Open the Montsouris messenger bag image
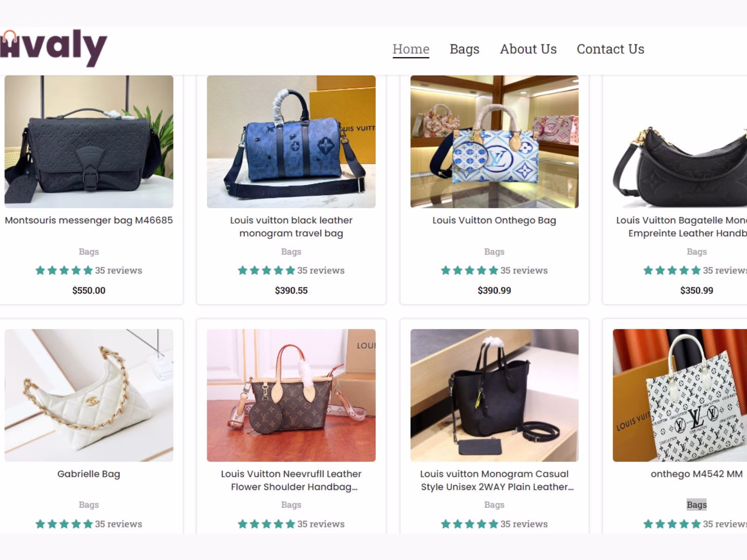Image resolution: width=747 pixels, height=560 pixels. (89, 142)
